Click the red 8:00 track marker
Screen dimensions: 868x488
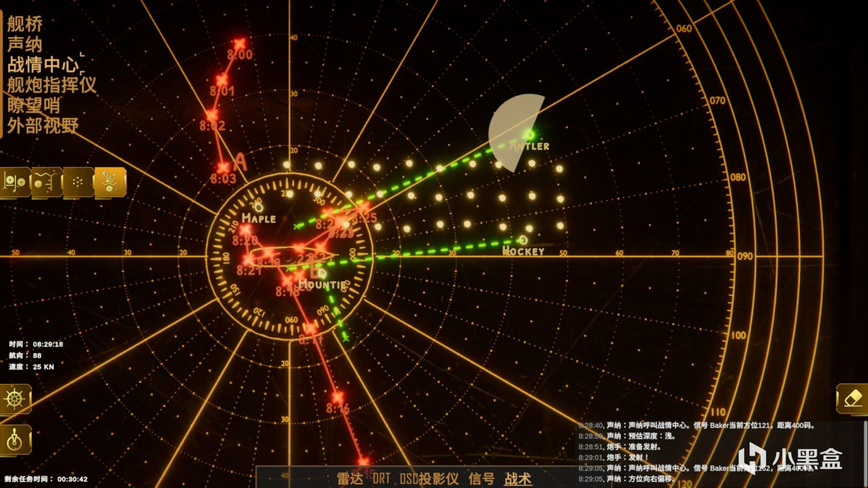(239, 44)
